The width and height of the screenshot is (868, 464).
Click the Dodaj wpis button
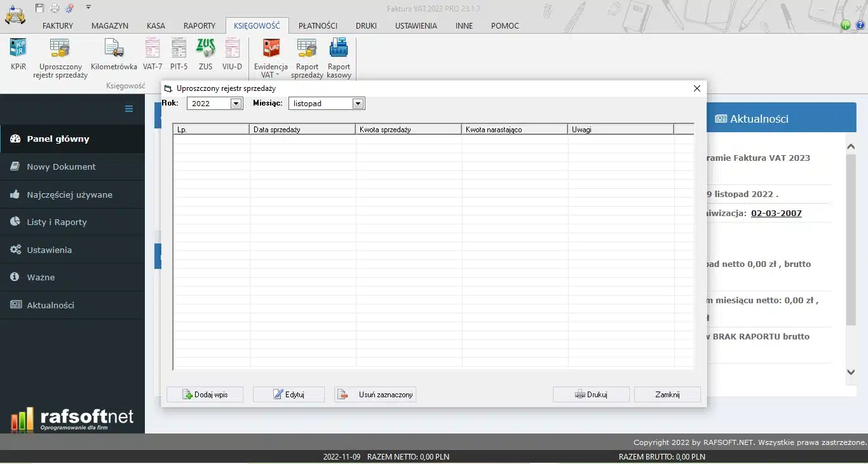tap(205, 395)
